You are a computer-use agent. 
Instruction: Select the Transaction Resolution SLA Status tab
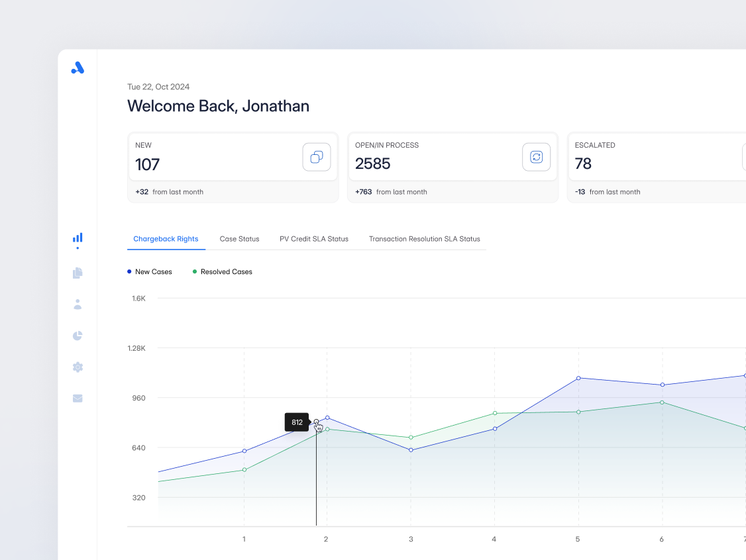(424, 239)
